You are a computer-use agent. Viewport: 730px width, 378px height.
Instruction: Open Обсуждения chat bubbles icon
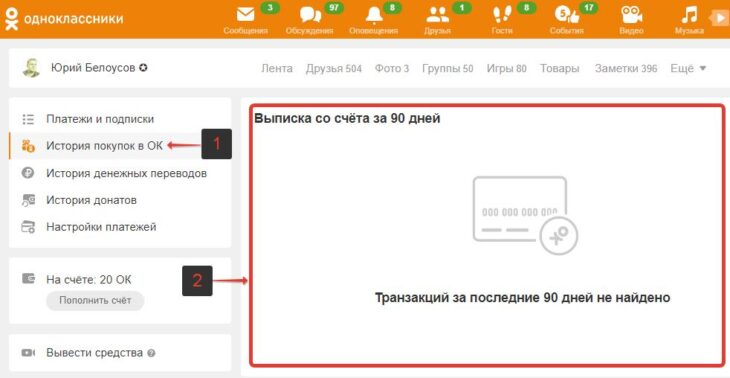click(311, 15)
